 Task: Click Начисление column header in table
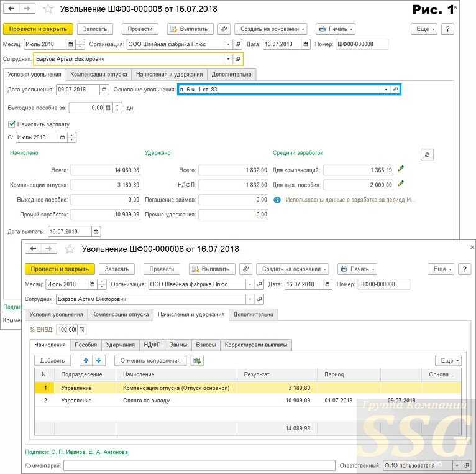176,374
